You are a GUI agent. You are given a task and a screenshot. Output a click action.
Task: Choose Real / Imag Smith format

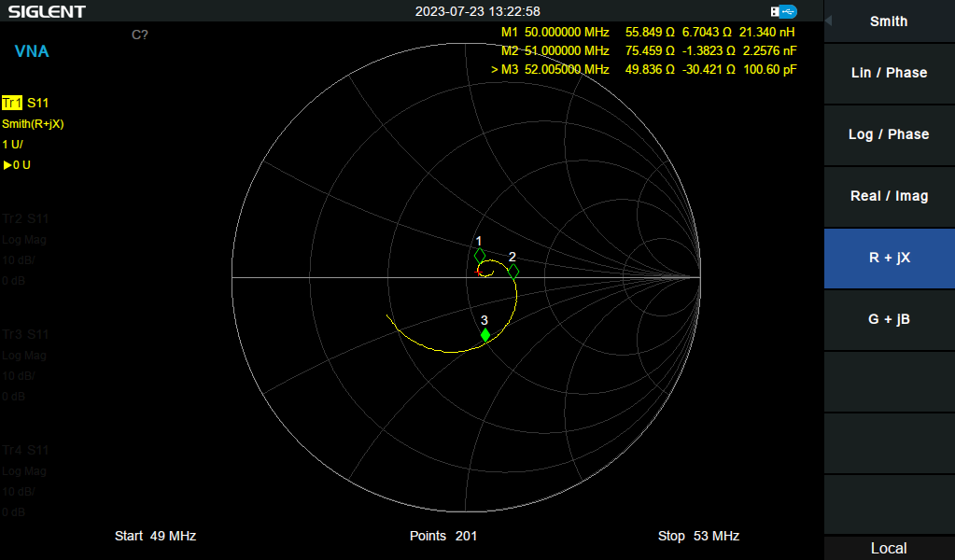[889, 196]
